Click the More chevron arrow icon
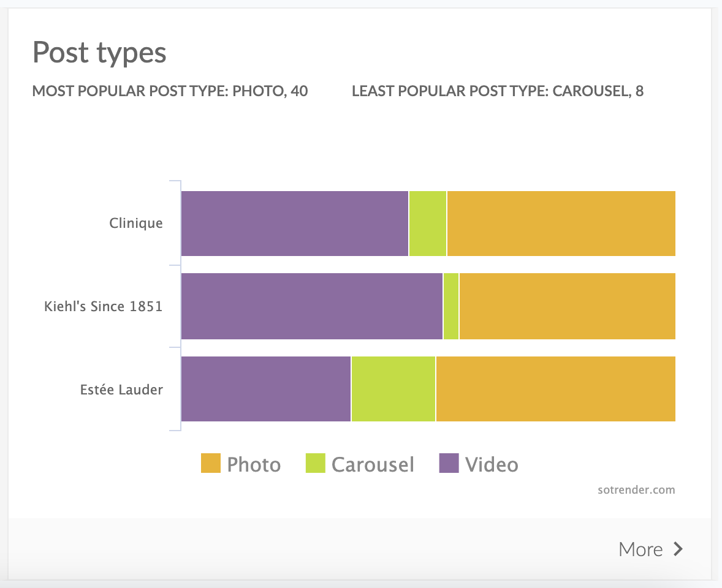The height and width of the screenshot is (588, 722). 678,549
